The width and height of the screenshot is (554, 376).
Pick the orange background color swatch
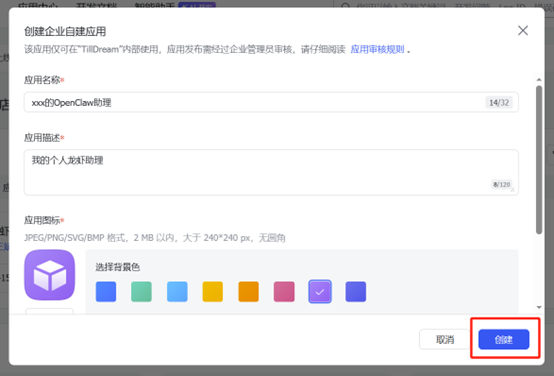coord(248,292)
